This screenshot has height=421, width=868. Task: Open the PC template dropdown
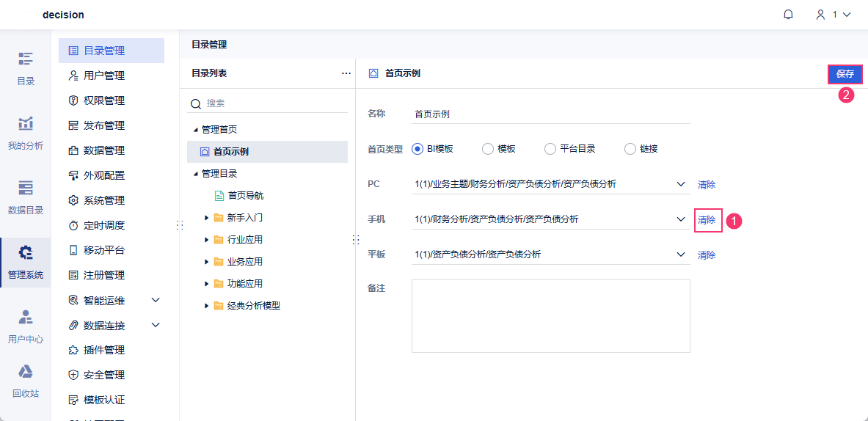[681, 184]
